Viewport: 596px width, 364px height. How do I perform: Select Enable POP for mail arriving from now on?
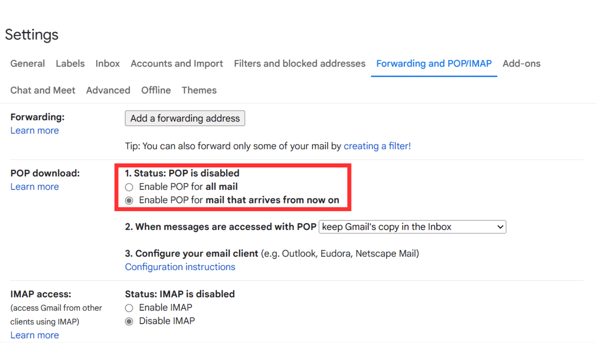(129, 200)
